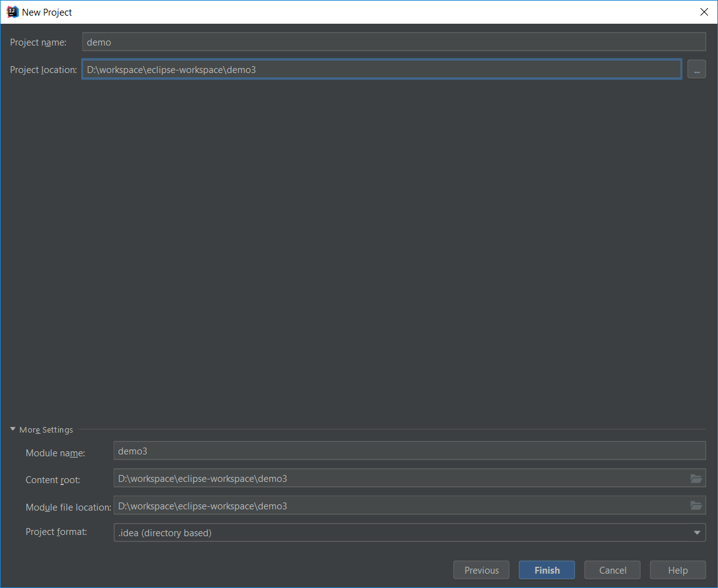Screen dimensions: 718x588
Task: Click the Project location input field
Action: [381, 69]
